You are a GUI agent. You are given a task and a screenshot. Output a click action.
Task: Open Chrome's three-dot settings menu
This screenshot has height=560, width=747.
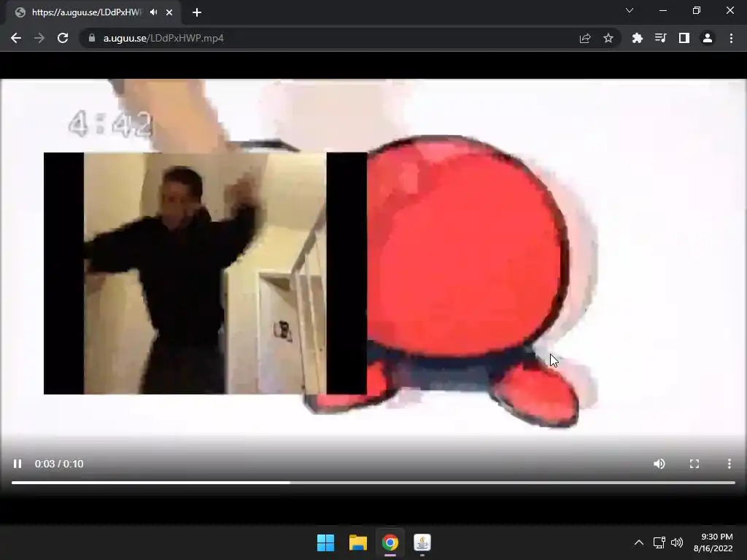731,38
